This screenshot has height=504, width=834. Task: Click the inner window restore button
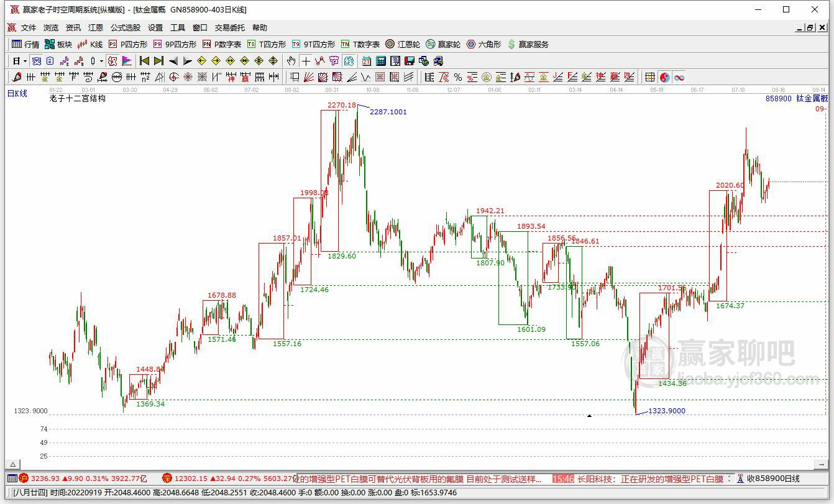click(810, 28)
